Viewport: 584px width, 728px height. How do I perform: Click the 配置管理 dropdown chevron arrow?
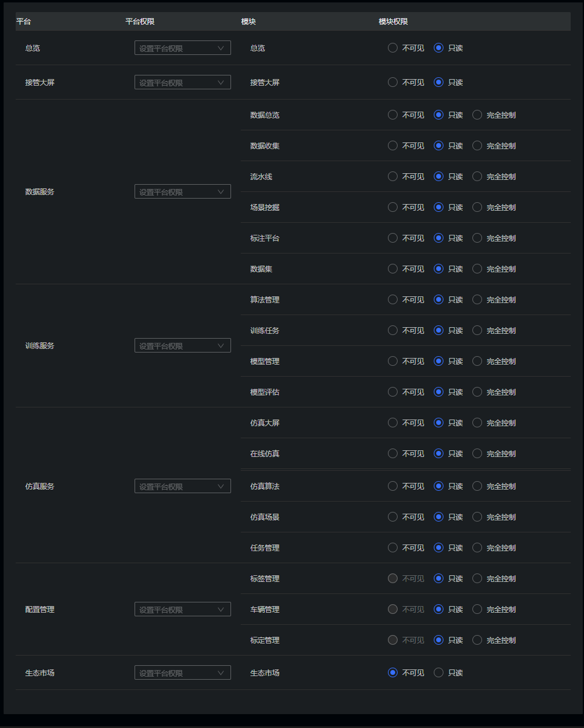tap(221, 610)
